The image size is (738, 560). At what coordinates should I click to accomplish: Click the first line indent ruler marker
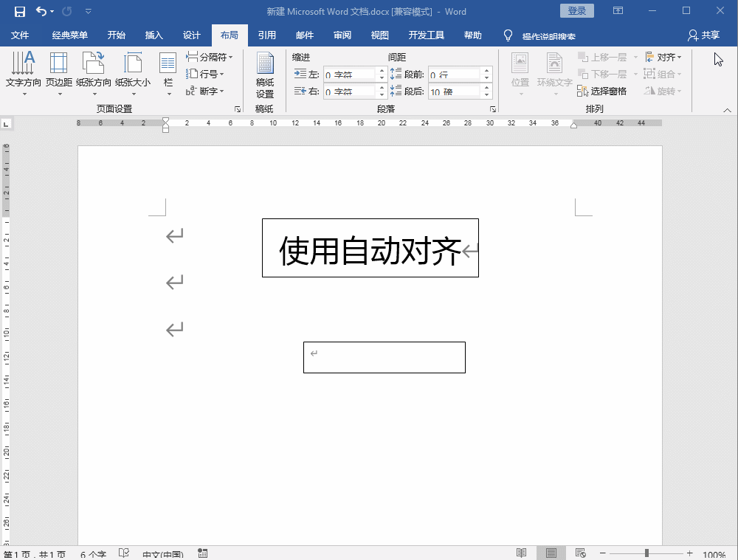pos(165,120)
